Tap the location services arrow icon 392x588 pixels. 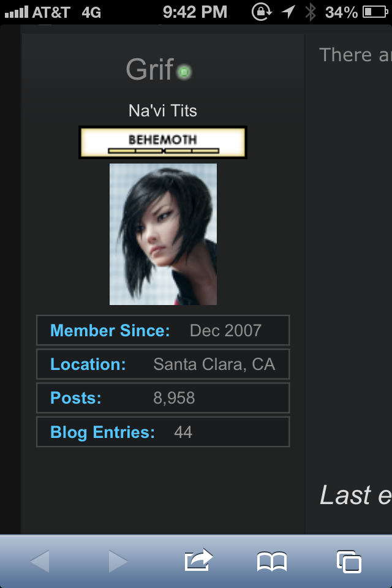point(288,12)
